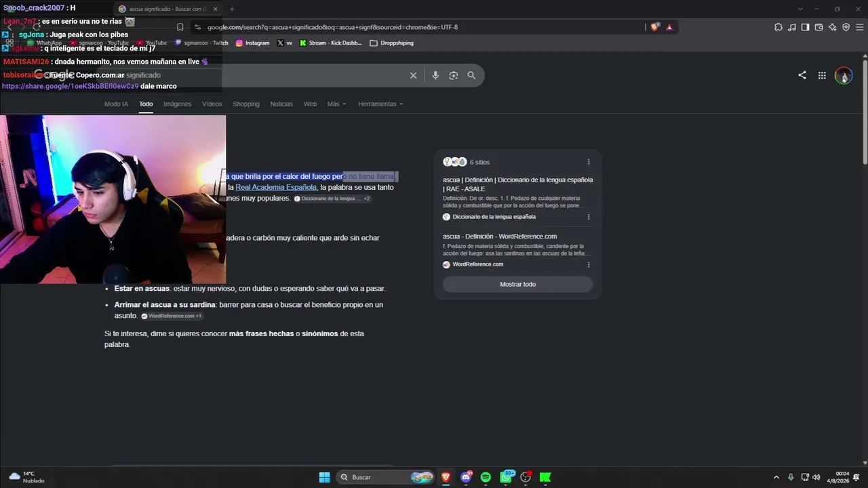Open the Kick app from the taskbar
This screenshot has width=868, height=488.
point(545,477)
